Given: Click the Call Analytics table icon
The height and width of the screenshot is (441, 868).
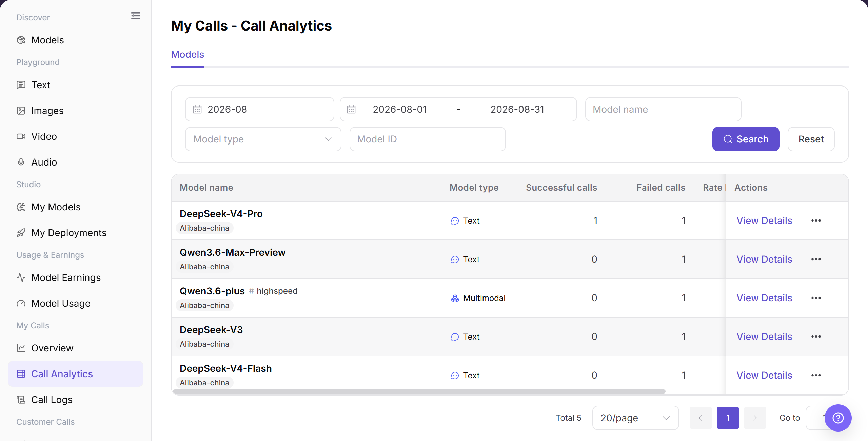Looking at the screenshot, I should tap(21, 374).
